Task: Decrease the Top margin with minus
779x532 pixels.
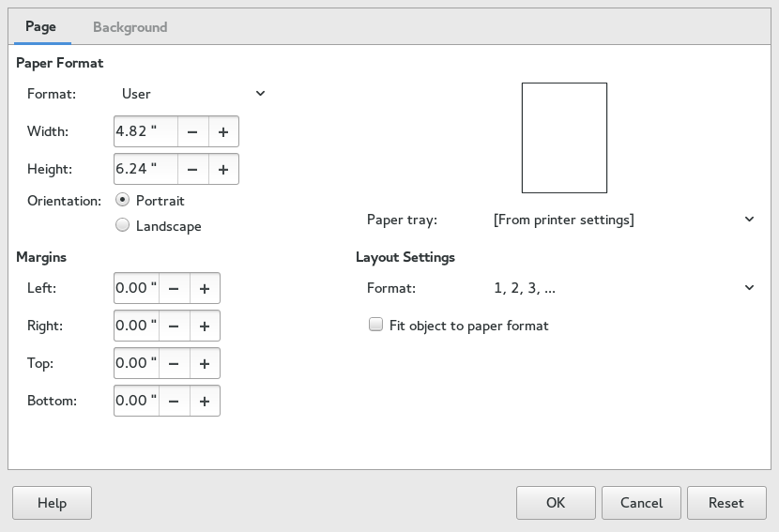Action: point(174,364)
